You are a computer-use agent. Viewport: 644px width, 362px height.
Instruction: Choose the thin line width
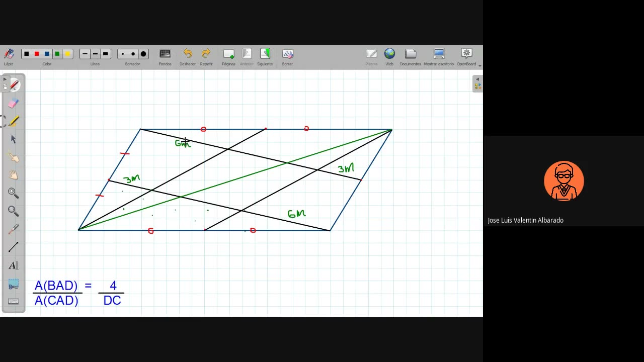pyautogui.click(x=85, y=54)
